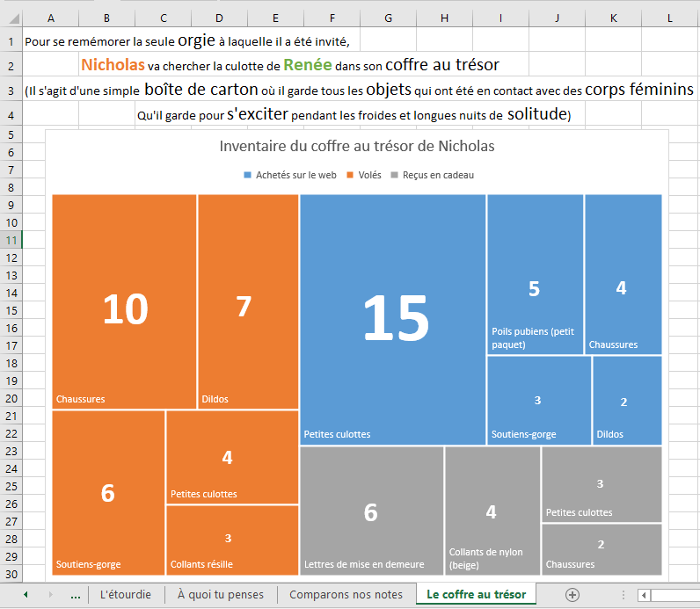
Task: Add a new sheet with the plus button
Action: click(572, 595)
